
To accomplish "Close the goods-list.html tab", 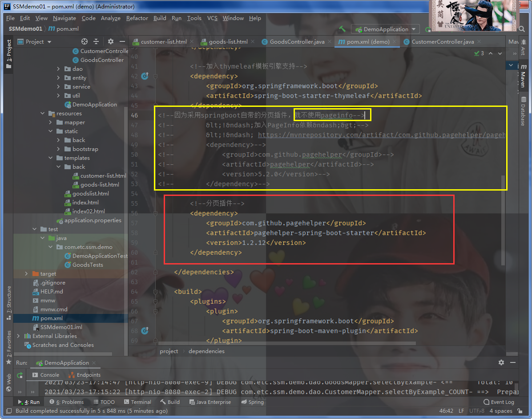I will 253,42.
